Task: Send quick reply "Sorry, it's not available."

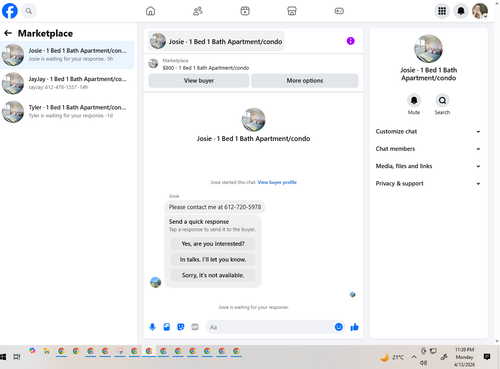Action: click(x=213, y=275)
